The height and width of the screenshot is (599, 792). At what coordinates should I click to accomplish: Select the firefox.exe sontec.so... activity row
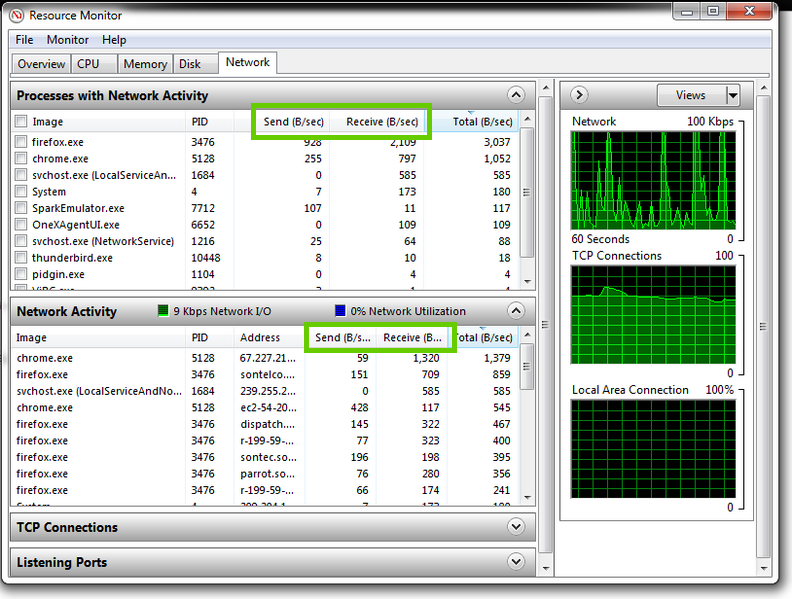[x=265, y=457]
